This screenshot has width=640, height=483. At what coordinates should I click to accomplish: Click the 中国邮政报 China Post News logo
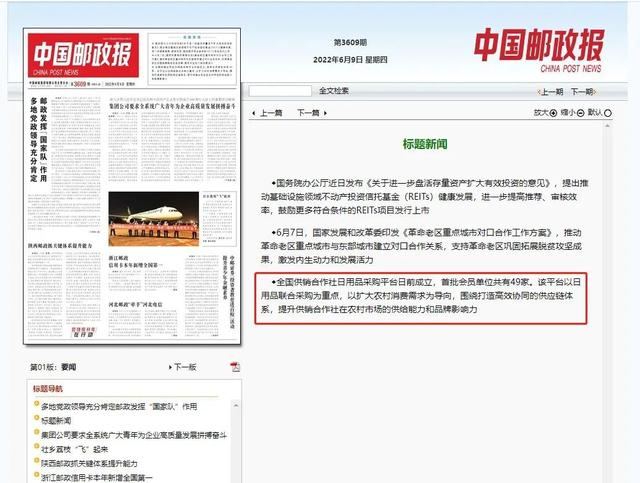point(539,50)
